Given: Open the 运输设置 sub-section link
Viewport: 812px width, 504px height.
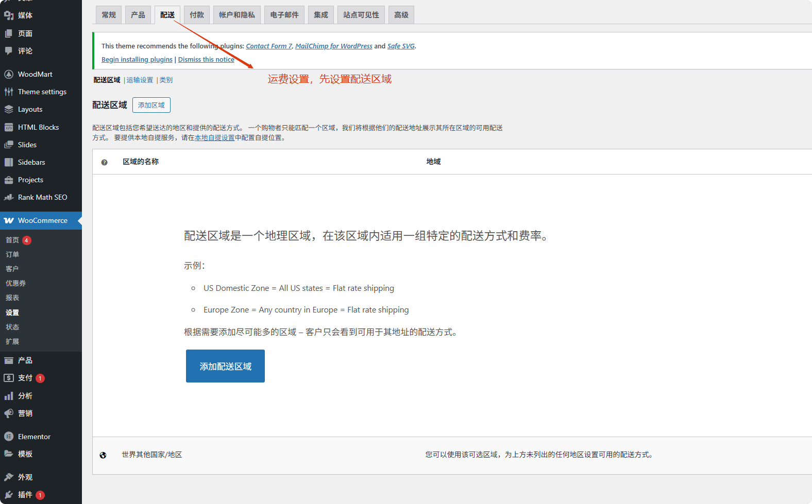Looking at the screenshot, I should coord(140,80).
